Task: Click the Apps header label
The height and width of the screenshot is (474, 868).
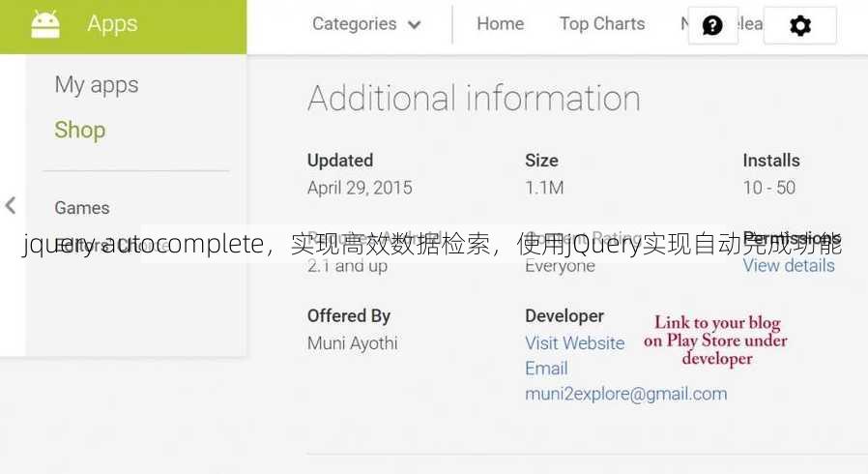Action: click(x=112, y=24)
